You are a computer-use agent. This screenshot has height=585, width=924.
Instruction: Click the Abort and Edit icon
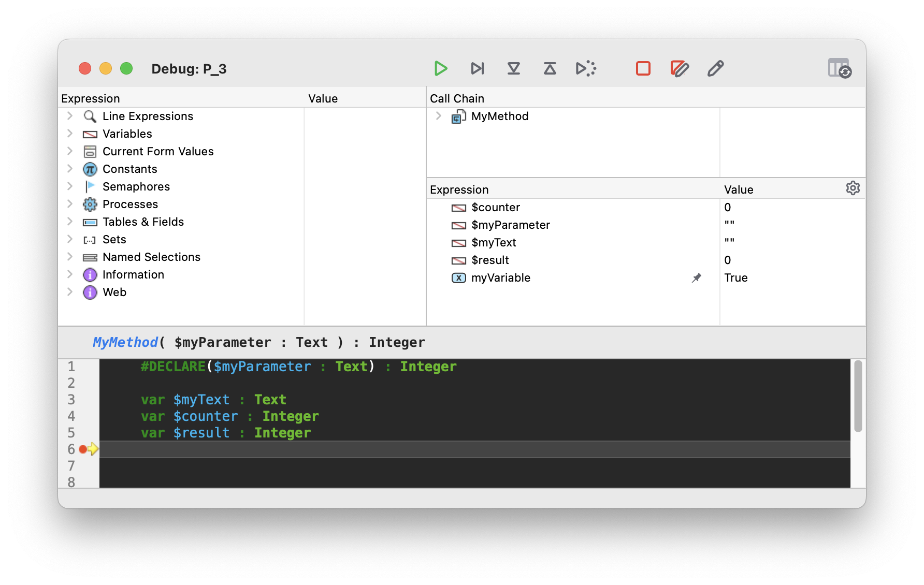[679, 68]
